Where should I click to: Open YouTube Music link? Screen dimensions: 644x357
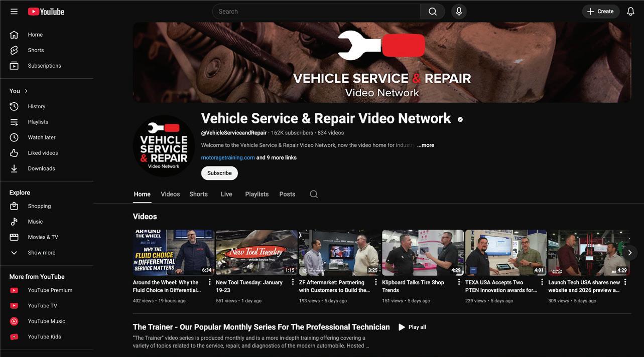(47, 321)
